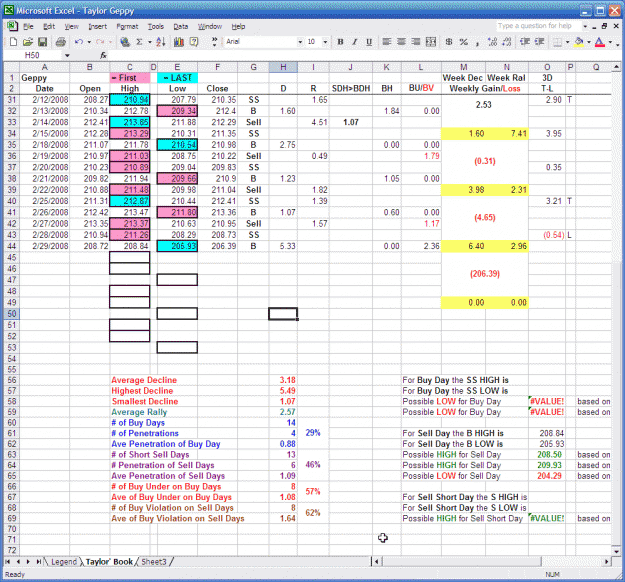This screenshot has height=582, width=625.
Task: Open the help question history dropdown
Action: coord(585,26)
